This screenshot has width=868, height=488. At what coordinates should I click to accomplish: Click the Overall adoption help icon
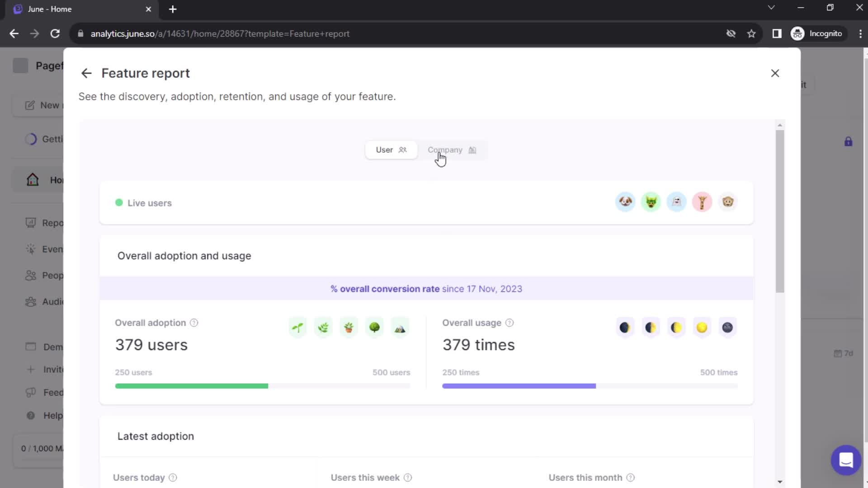[194, 323]
